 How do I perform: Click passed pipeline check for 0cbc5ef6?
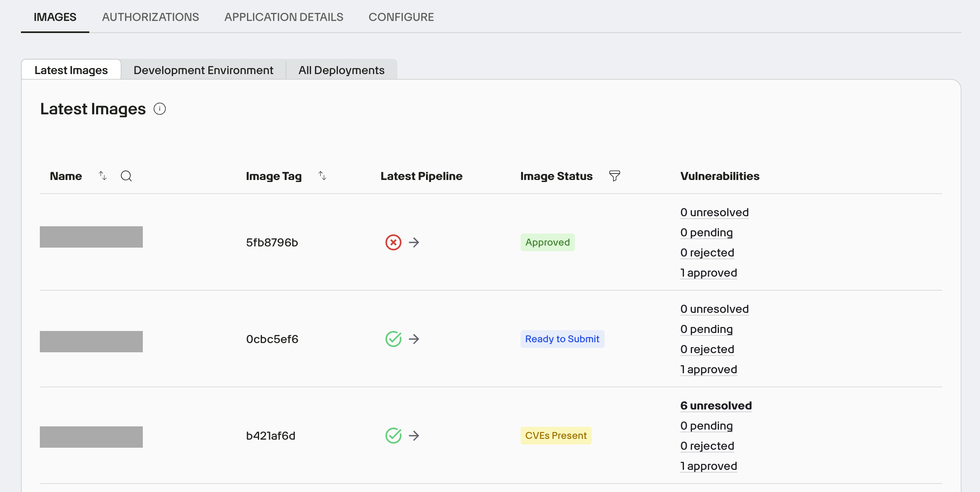tap(393, 339)
